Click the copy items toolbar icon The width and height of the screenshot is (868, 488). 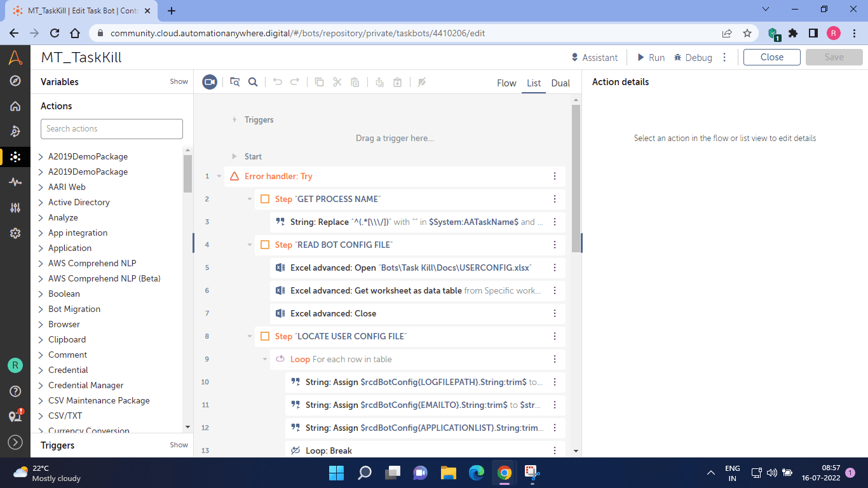click(320, 82)
